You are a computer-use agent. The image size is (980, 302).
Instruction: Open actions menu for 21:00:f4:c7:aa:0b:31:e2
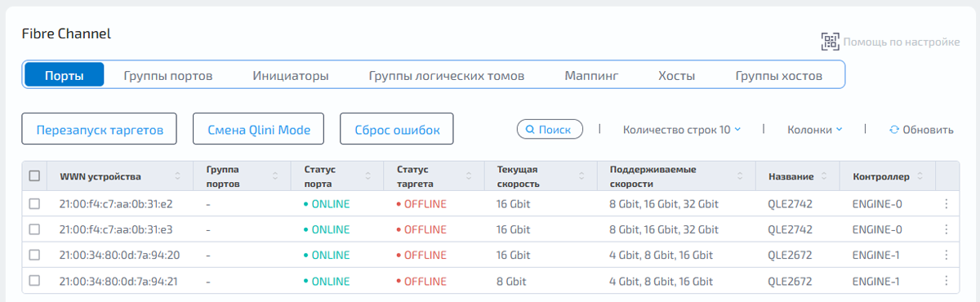[947, 204]
